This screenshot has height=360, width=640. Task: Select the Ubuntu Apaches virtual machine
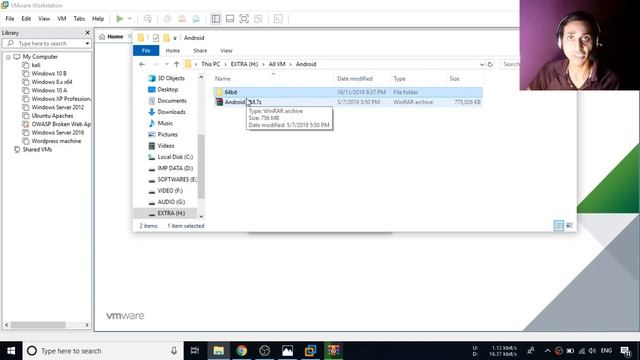coord(52,116)
